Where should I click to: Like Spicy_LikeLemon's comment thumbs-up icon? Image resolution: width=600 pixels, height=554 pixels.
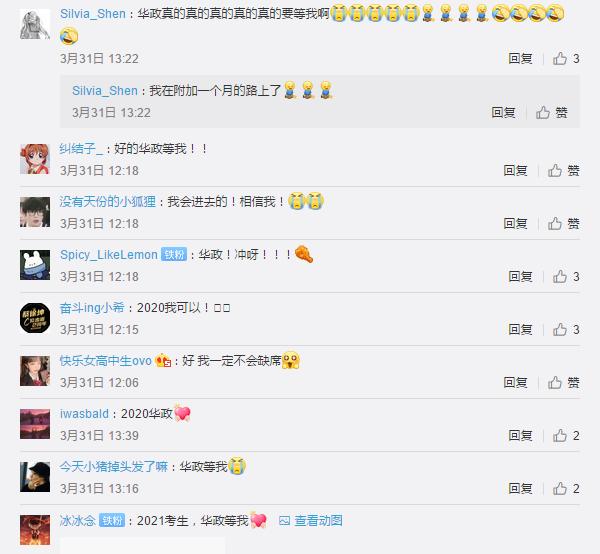pyautogui.click(x=559, y=277)
